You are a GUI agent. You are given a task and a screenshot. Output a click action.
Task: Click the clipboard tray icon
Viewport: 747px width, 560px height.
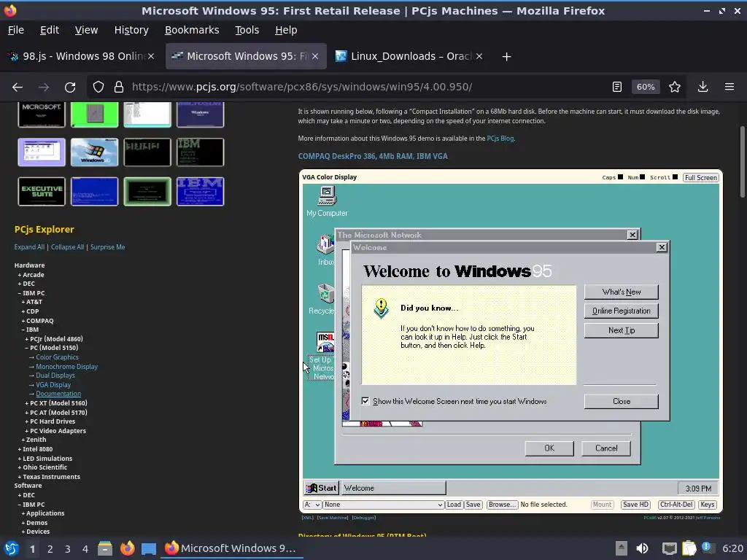coord(689,548)
